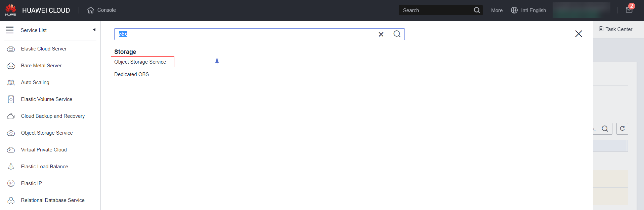Open Elastic Cloud Server from sidebar
This screenshot has height=210, width=644.
[x=44, y=49]
